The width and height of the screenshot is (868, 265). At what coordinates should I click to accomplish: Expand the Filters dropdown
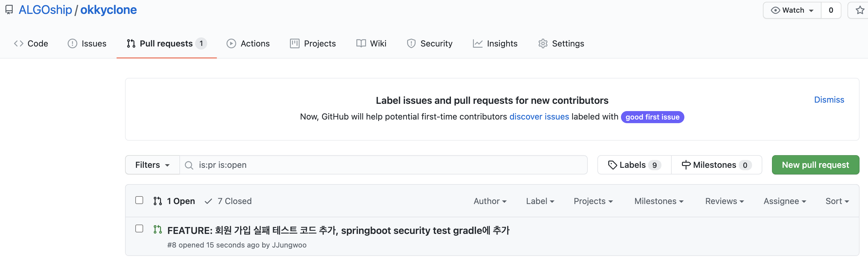tap(152, 165)
